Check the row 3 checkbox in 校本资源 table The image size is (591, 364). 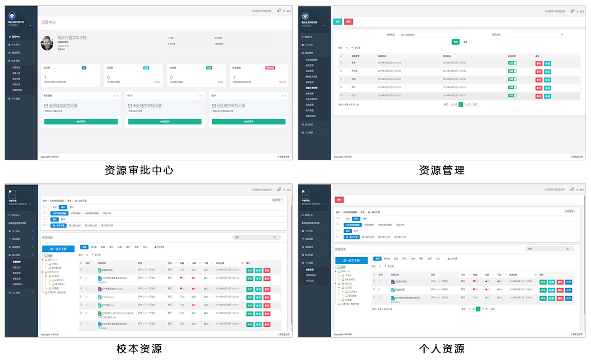point(81,288)
